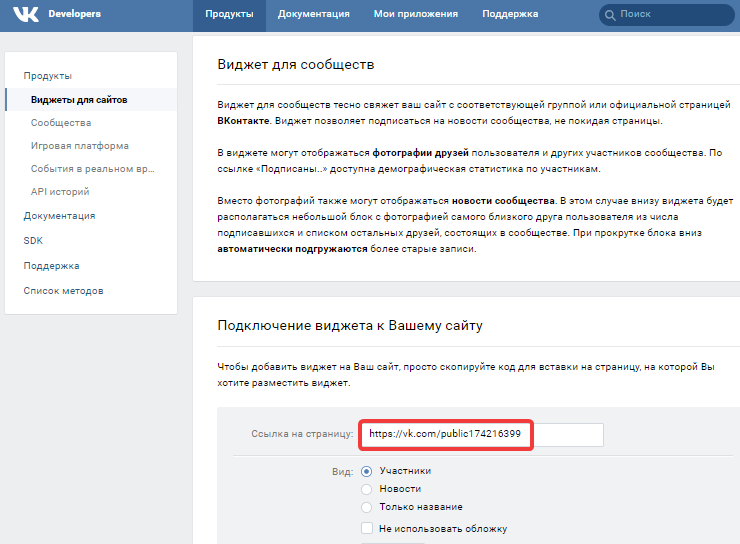Open Список методов sidebar link

pyautogui.click(x=63, y=291)
